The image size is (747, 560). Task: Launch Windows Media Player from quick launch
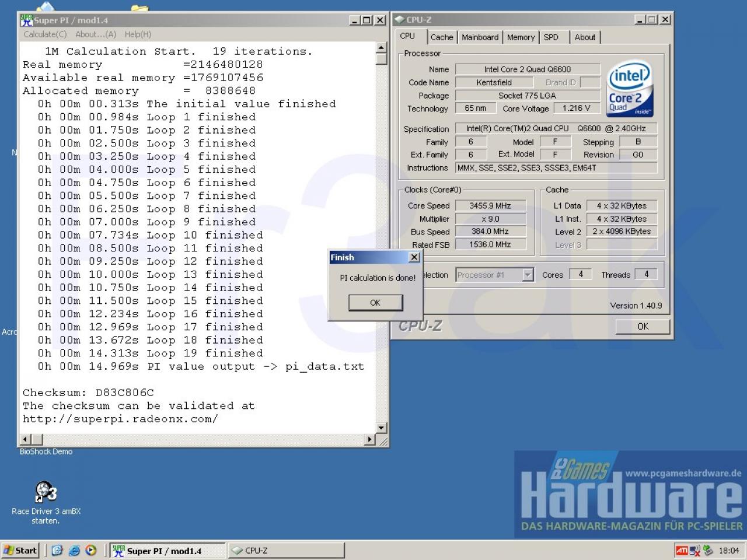(90, 550)
